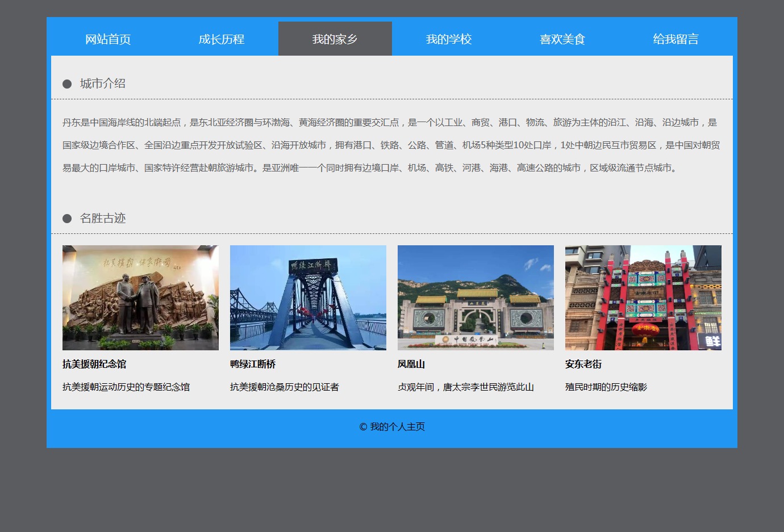Click the bullet icon beside 城市介绍
The image size is (784, 532).
[67, 84]
